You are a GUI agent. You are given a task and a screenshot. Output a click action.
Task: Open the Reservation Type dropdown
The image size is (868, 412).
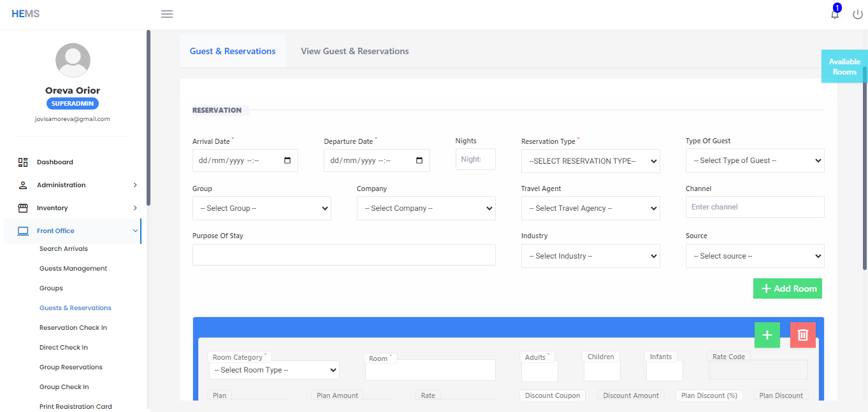coord(591,161)
